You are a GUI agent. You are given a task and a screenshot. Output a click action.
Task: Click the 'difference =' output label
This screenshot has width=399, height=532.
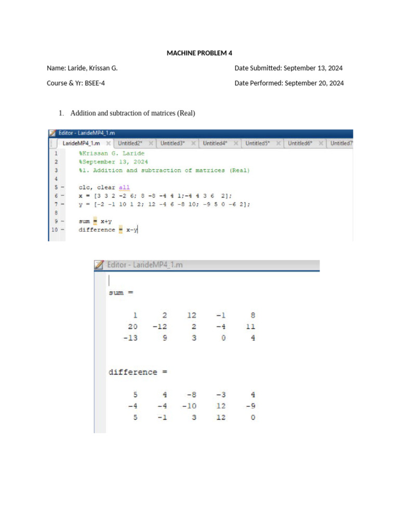(138, 372)
